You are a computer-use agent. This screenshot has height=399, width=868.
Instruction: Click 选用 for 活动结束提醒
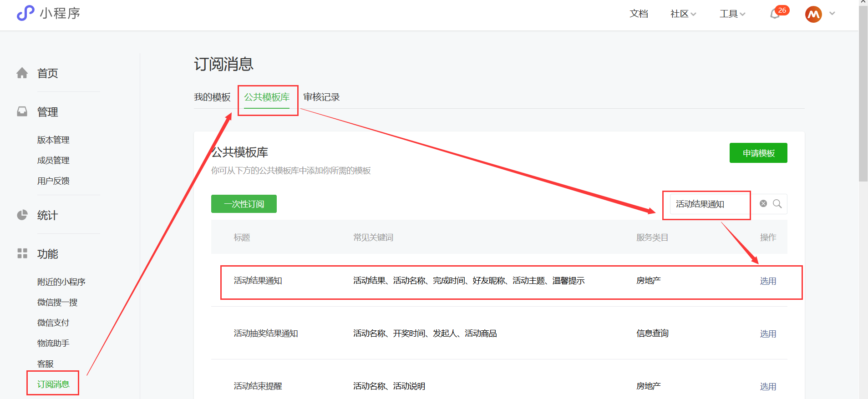pos(768,387)
